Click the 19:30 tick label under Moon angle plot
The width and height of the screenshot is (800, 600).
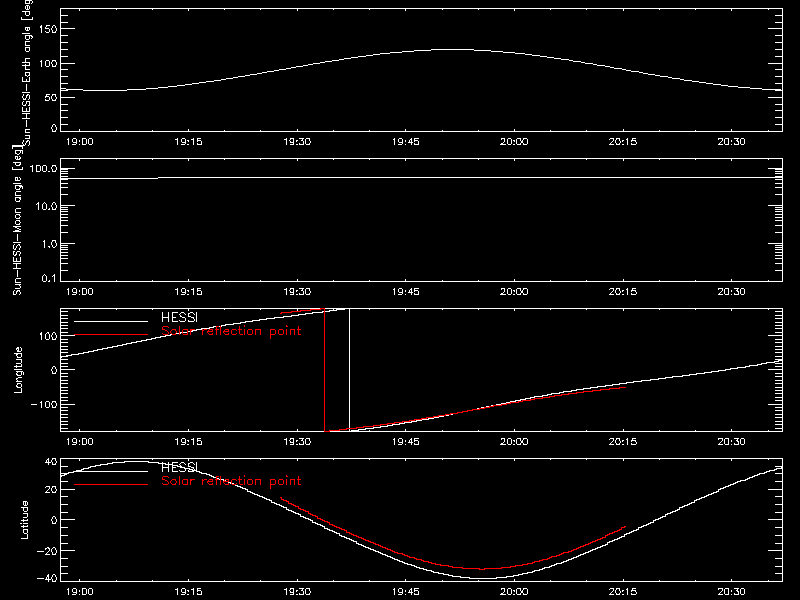click(297, 292)
